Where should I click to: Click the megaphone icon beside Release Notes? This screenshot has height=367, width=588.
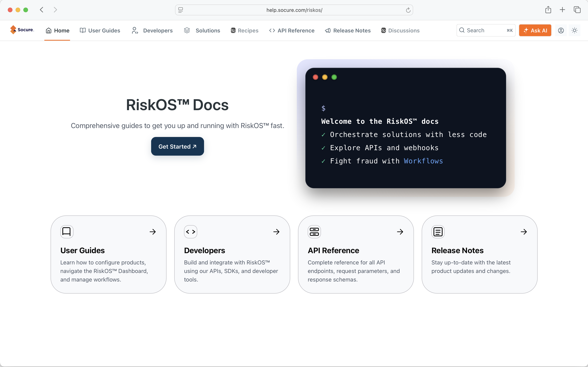[328, 30]
